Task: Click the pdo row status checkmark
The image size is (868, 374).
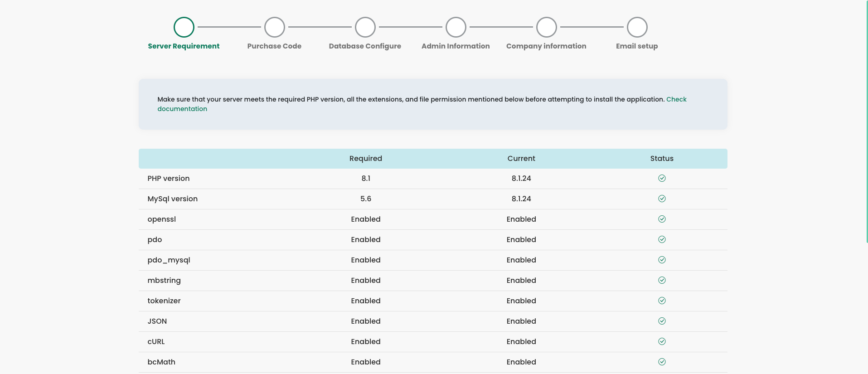Action: [x=662, y=239]
